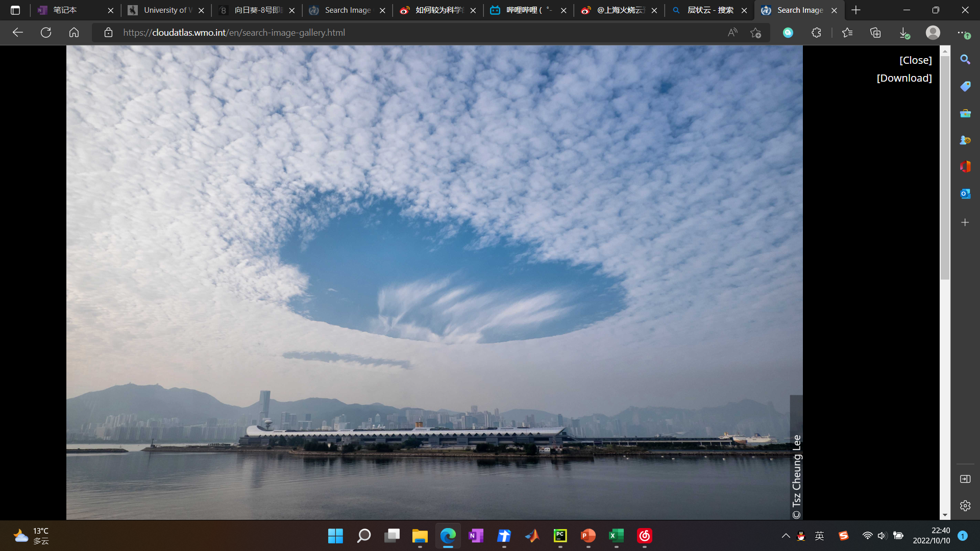
Task: Click the address bar URL field
Action: tap(408, 33)
